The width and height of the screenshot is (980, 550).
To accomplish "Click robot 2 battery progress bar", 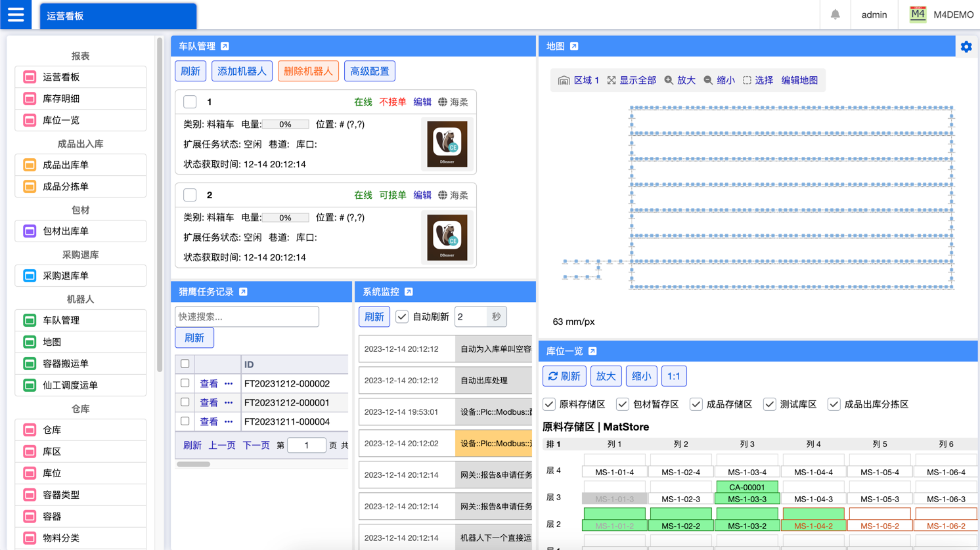I will (285, 217).
